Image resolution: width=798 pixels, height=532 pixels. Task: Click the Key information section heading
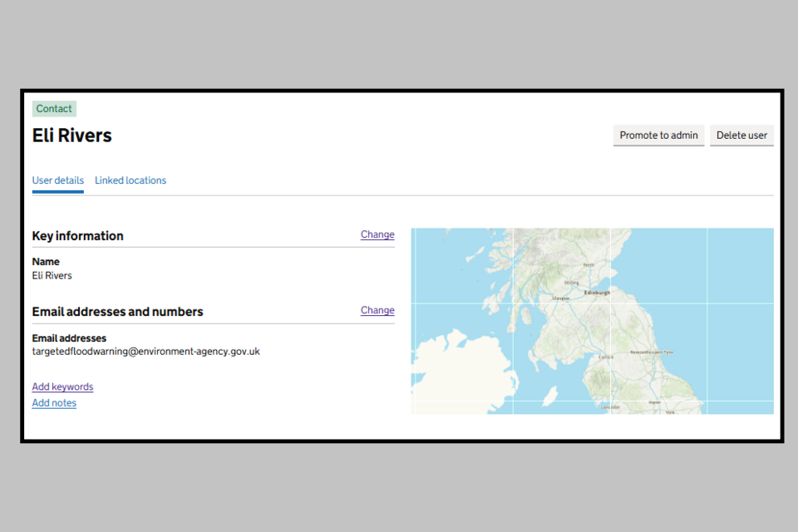pyautogui.click(x=77, y=236)
